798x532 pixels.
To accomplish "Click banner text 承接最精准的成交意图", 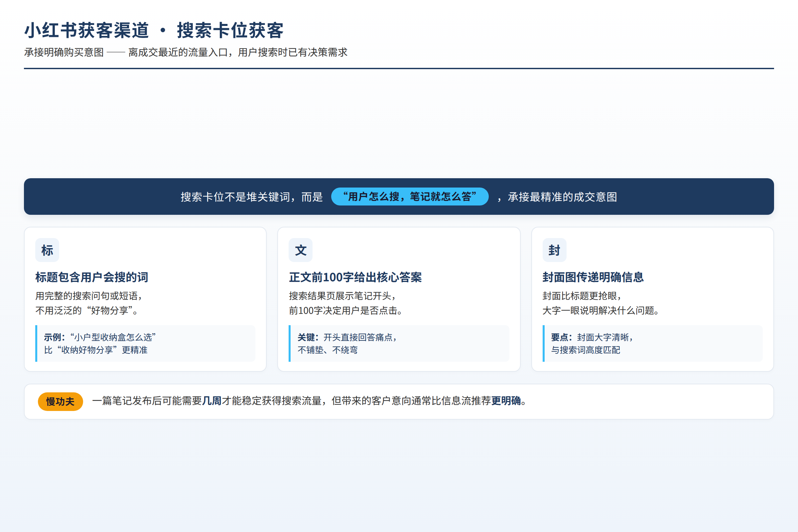I will (x=563, y=197).
